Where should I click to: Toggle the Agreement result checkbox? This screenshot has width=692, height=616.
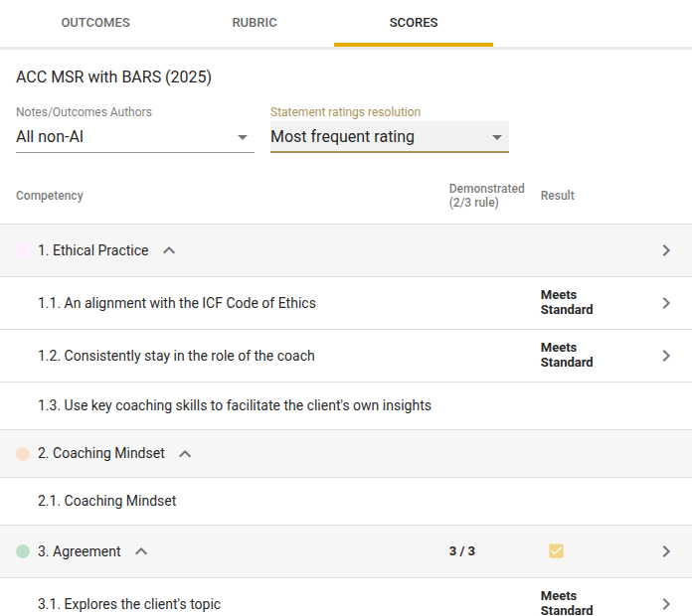pyautogui.click(x=556, y=551)
